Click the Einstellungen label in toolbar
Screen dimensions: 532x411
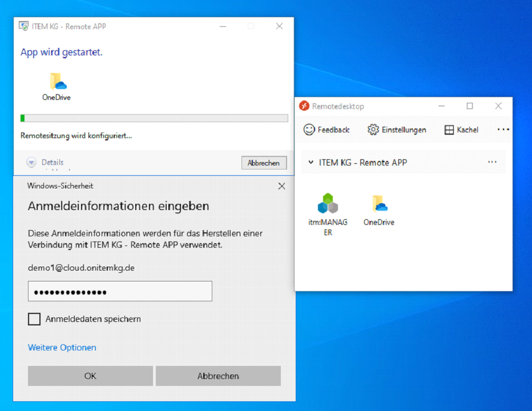click(x=404, y=130)
